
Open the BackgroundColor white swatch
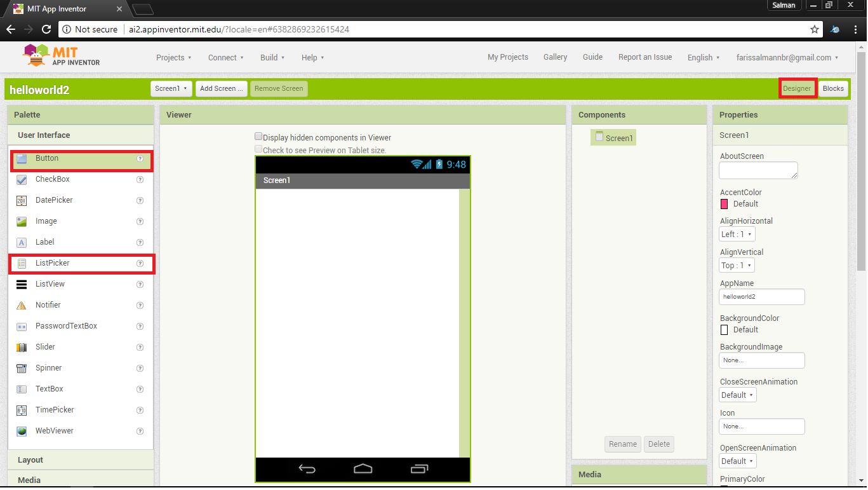pyautogui.click(x=724, y=330)
